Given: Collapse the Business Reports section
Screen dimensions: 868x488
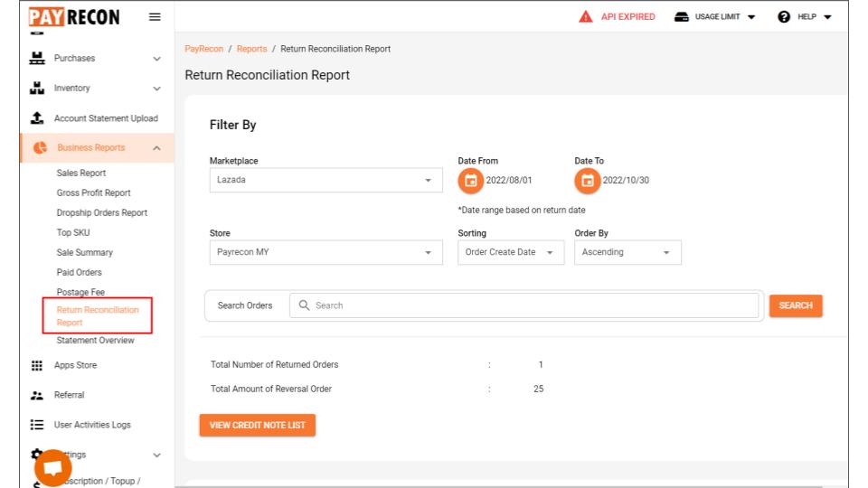Looking at the screenshot, I should [156, 147].
